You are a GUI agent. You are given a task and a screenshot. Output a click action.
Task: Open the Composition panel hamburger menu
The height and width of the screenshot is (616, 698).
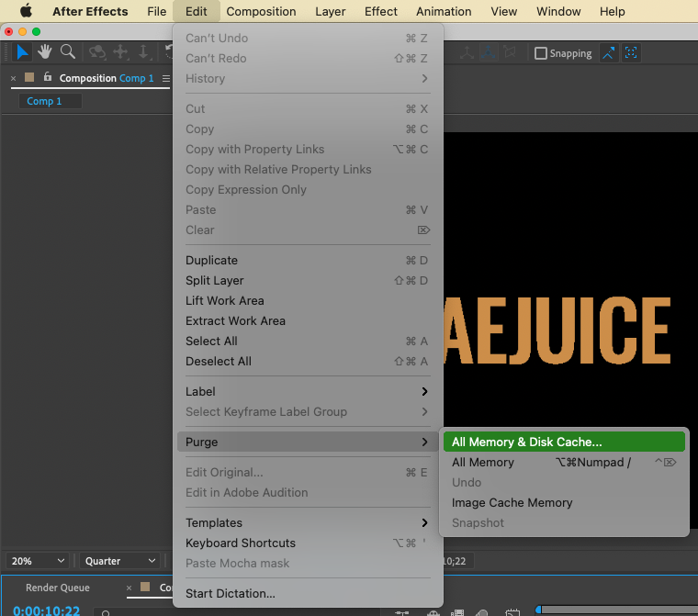166,79
